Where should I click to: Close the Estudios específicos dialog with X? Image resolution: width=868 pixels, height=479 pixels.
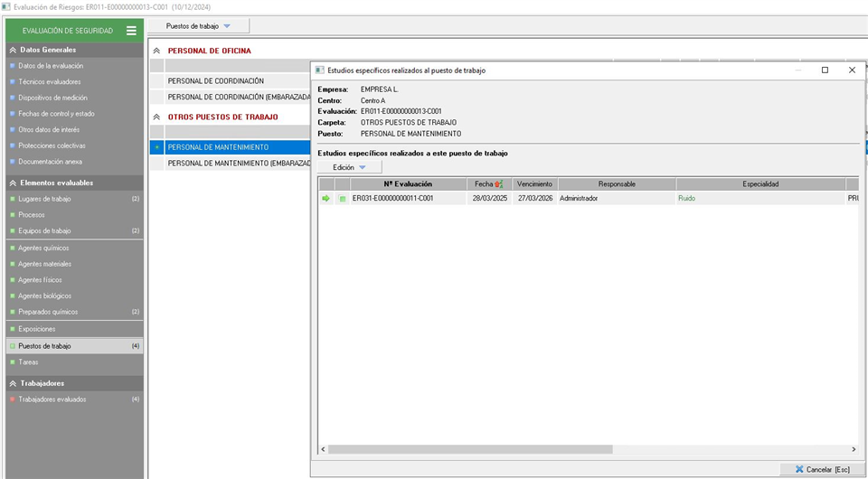[x=852, y=70]
